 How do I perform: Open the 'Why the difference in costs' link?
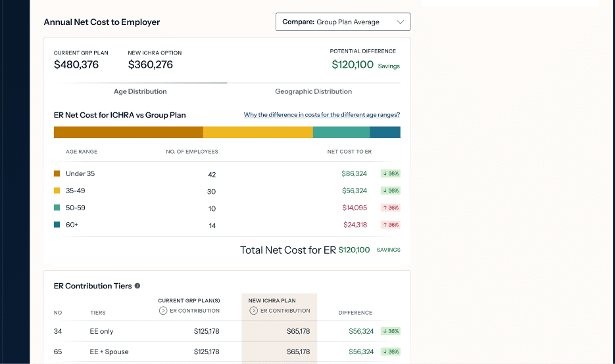click(322, 115)
